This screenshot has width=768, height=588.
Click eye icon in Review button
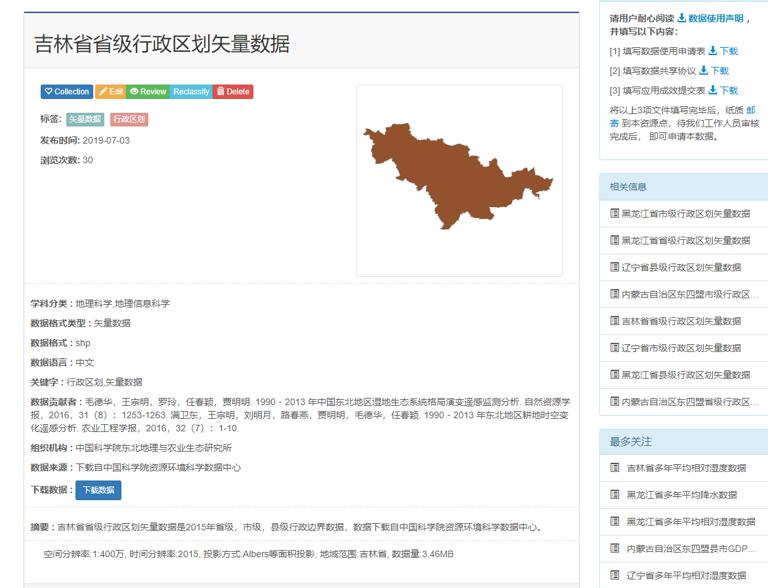pyautogui.click(x=134, y=91)
